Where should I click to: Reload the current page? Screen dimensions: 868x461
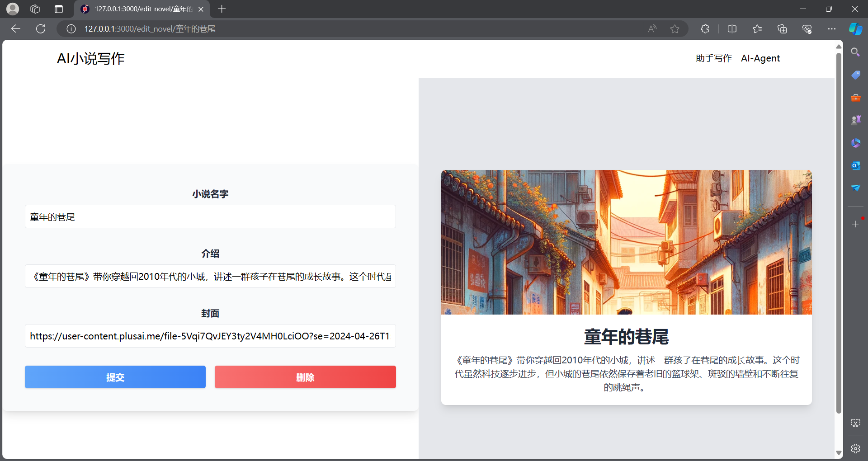41,29
